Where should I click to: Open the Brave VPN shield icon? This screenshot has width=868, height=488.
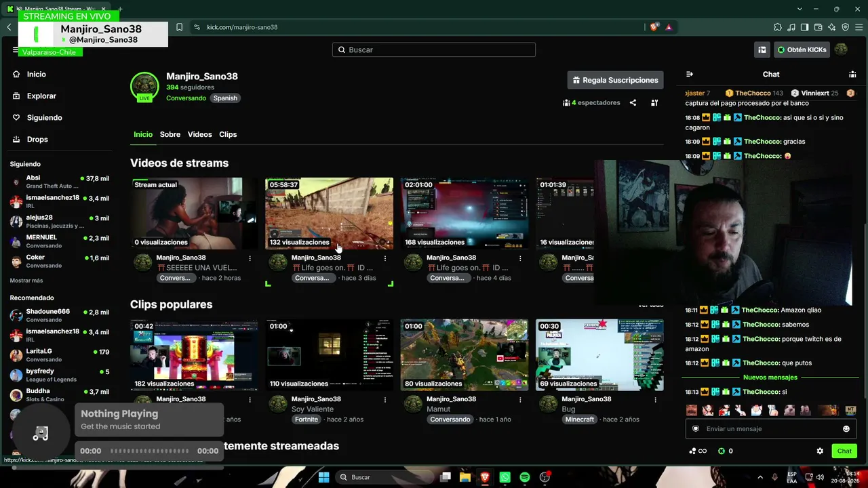pyautogui.click(x=845, y=27)
